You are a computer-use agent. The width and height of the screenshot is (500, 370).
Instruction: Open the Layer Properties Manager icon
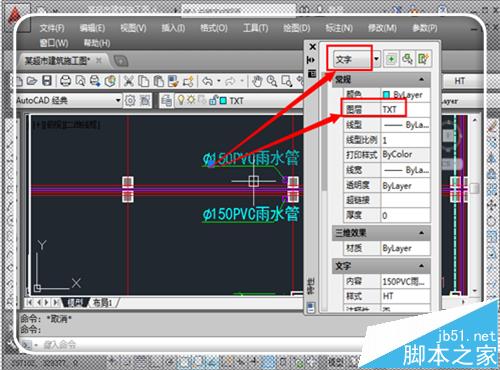[166, 100]
